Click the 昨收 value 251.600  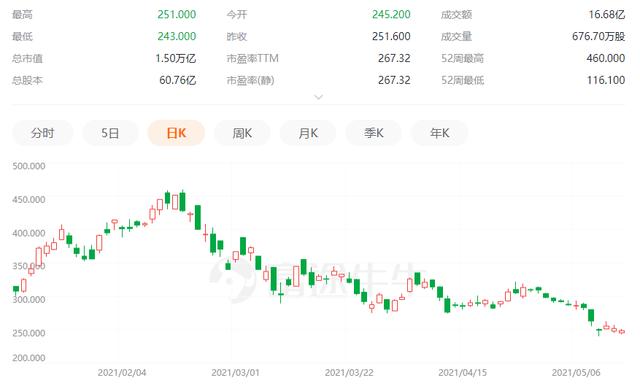click(391, 36)
